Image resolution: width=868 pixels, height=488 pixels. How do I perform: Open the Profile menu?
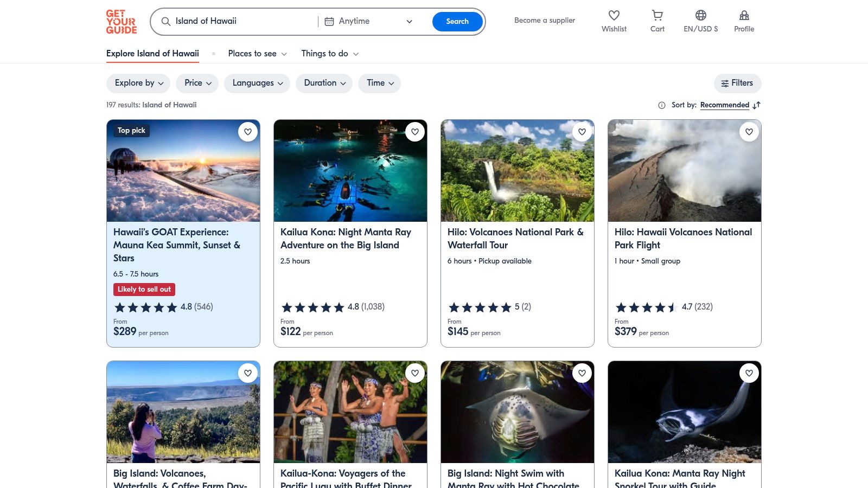click(744, 21)
